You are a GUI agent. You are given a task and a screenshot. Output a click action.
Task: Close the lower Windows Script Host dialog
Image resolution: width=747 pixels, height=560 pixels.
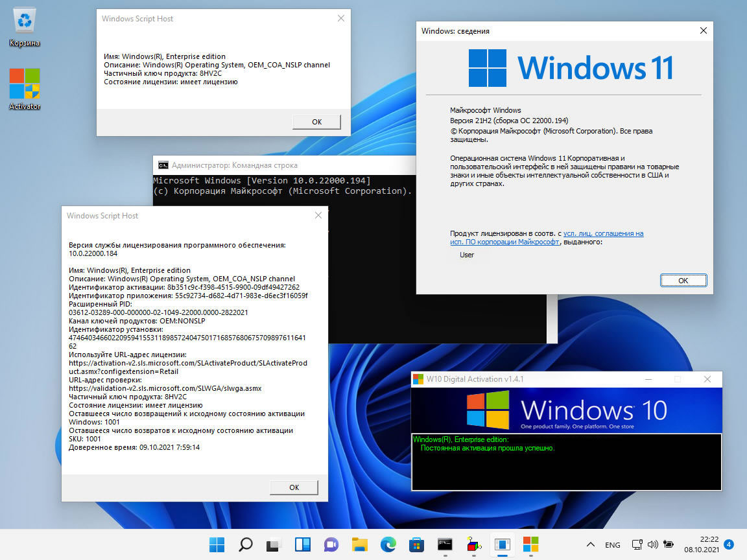318,215
